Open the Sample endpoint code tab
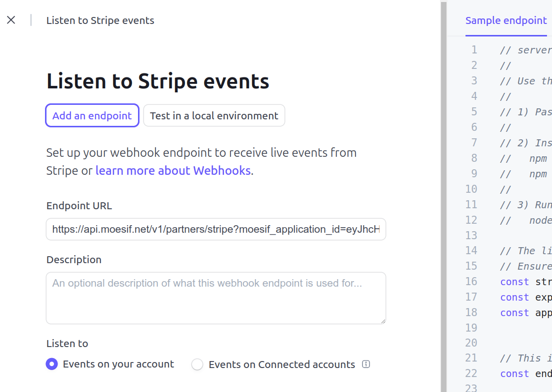 506,20
